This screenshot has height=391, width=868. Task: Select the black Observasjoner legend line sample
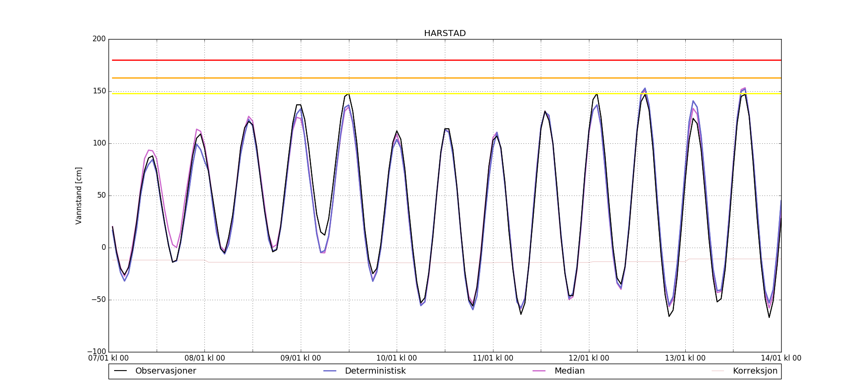point(120,371)
